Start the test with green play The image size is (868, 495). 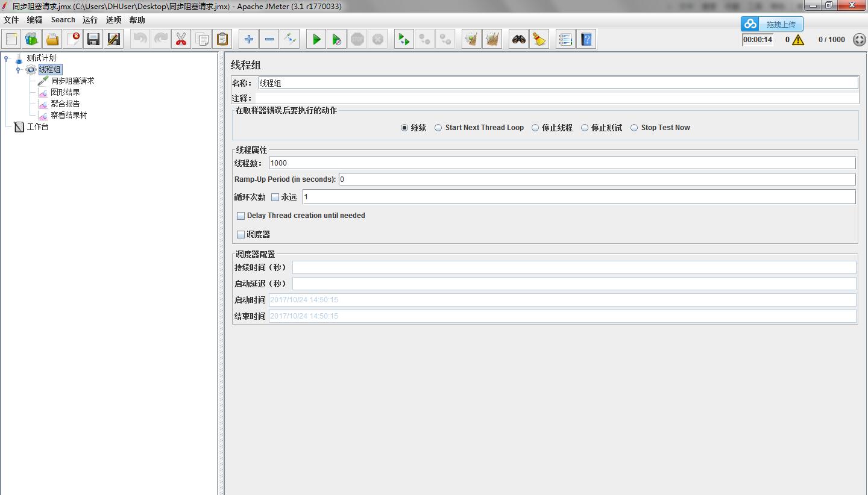(316, 39)
